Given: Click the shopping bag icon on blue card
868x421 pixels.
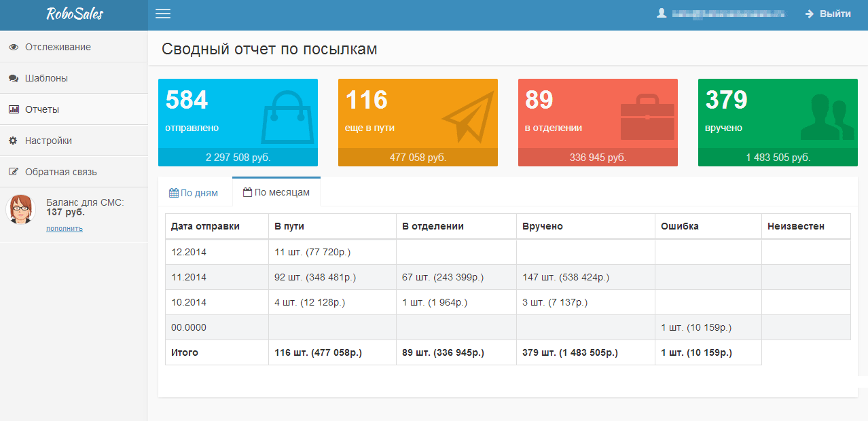Looking at the screenshot, I should point(289,117).
